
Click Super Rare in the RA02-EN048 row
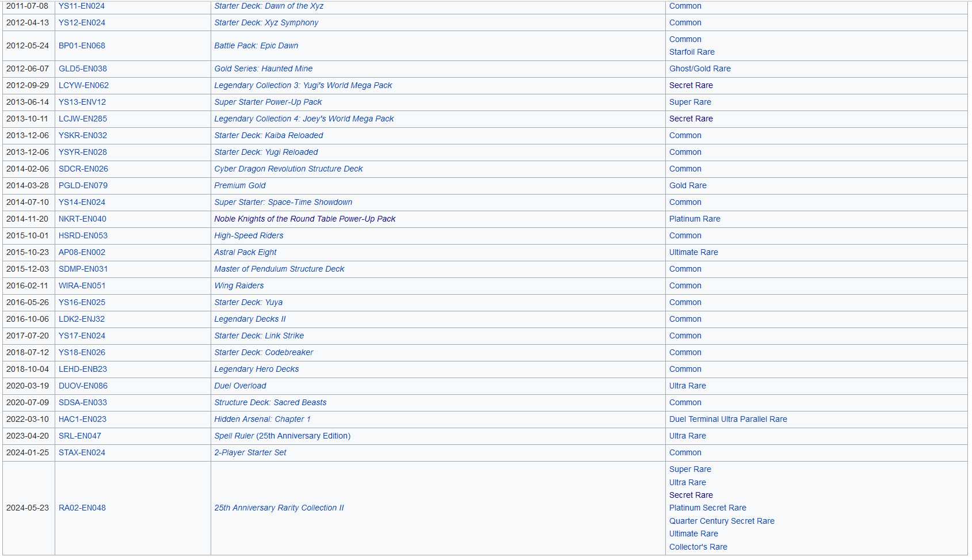(690, 469)
